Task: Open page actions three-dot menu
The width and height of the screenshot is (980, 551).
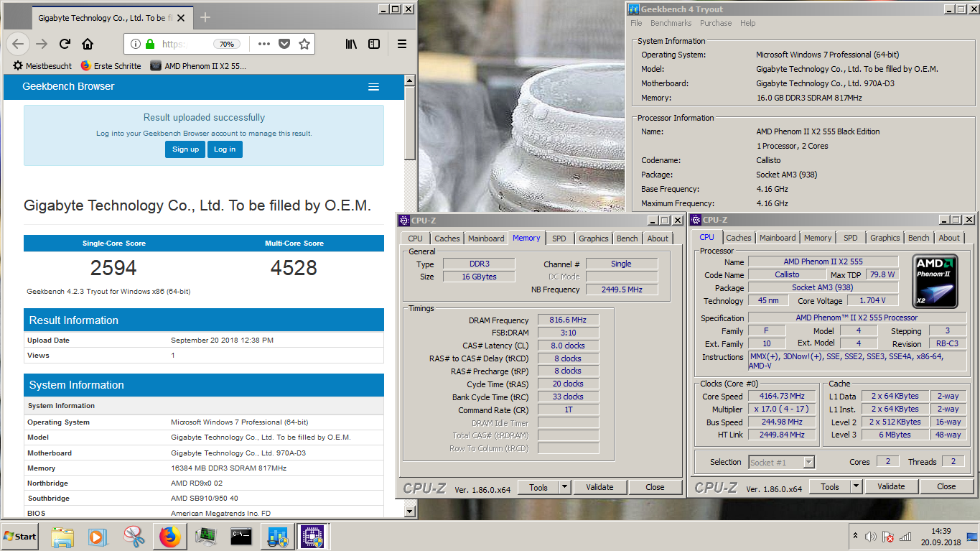Action: 264,44
